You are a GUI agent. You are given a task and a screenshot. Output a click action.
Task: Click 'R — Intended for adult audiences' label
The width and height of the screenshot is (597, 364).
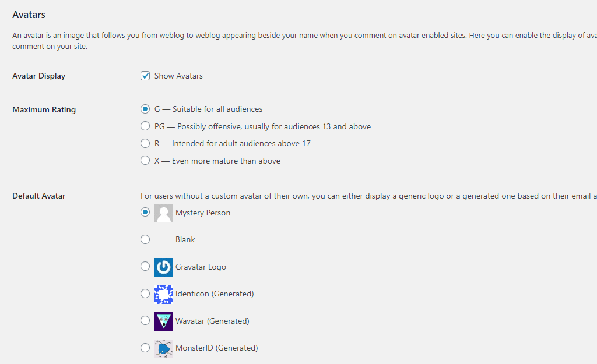click(x=232, y=143)
